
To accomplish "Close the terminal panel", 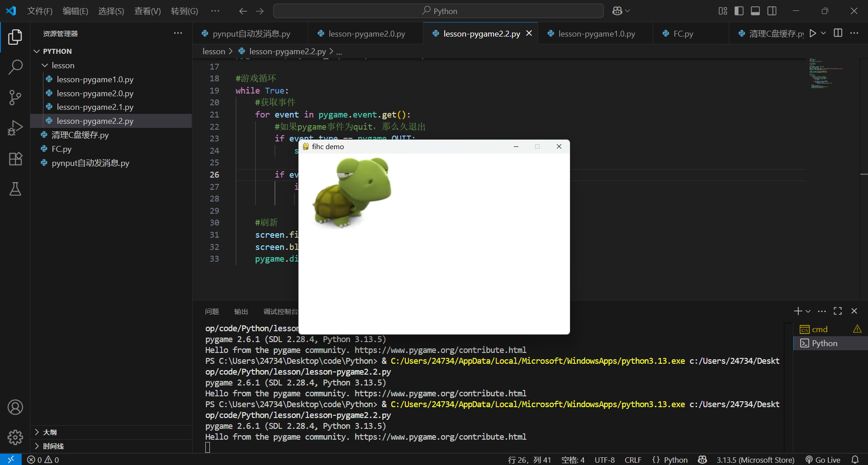I will click(x=854, y=311).
